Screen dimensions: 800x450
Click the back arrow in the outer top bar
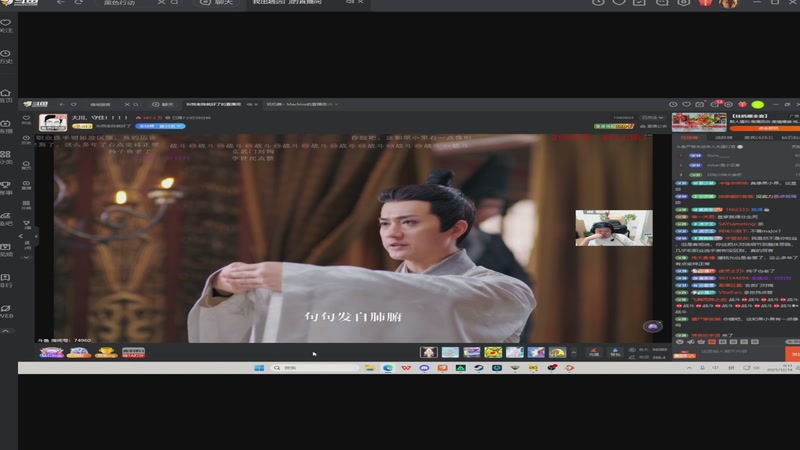[61, 3]
